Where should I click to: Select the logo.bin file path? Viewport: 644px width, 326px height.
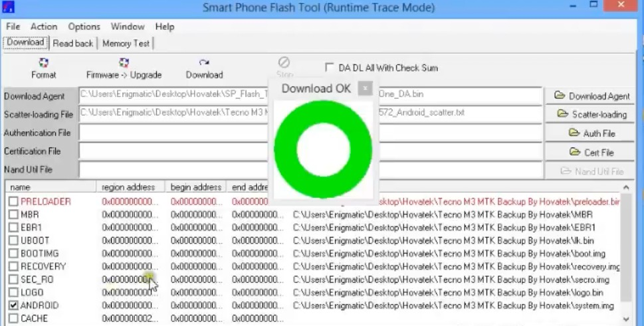[448, 293]
